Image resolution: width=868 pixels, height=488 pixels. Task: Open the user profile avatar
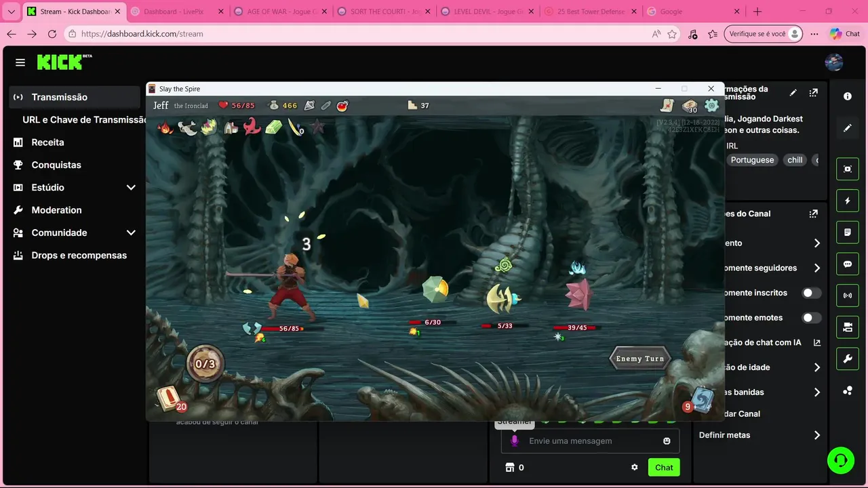(x=833, y=62)
